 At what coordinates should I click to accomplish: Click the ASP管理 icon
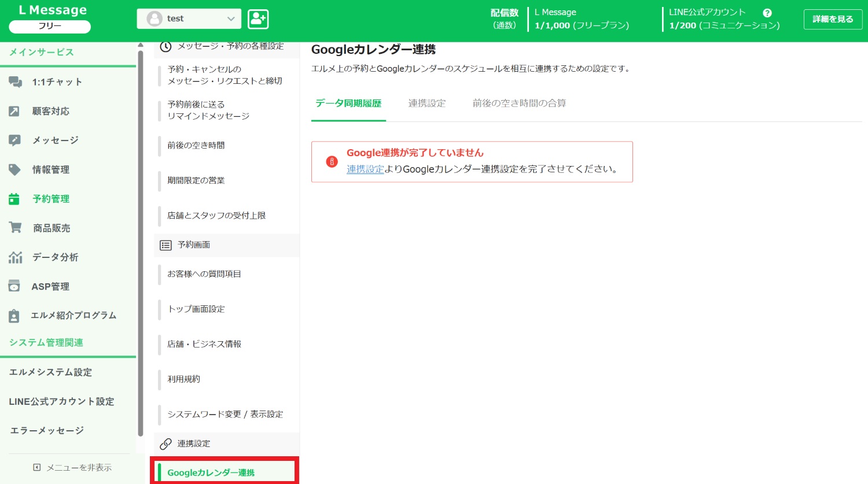click(14, 286)
